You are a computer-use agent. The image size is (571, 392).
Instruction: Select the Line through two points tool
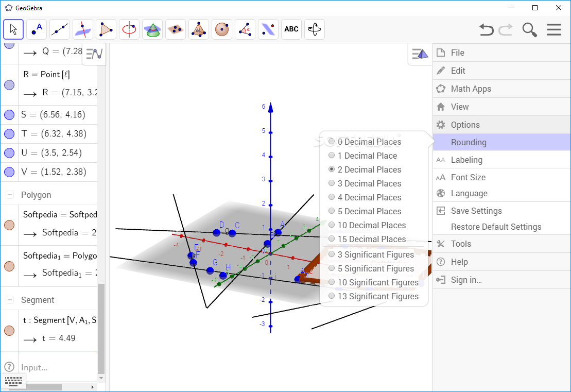(x=60, y=29)
